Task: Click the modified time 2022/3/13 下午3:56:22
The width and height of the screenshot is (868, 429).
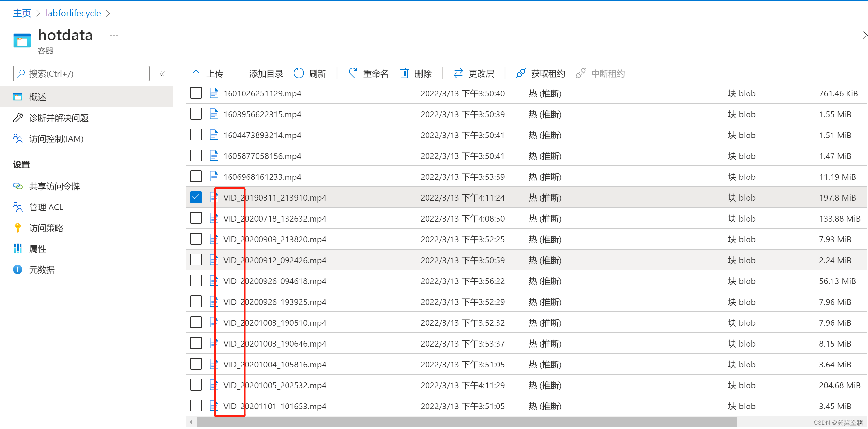Action: pyautogui.click(x=462, y=281)
